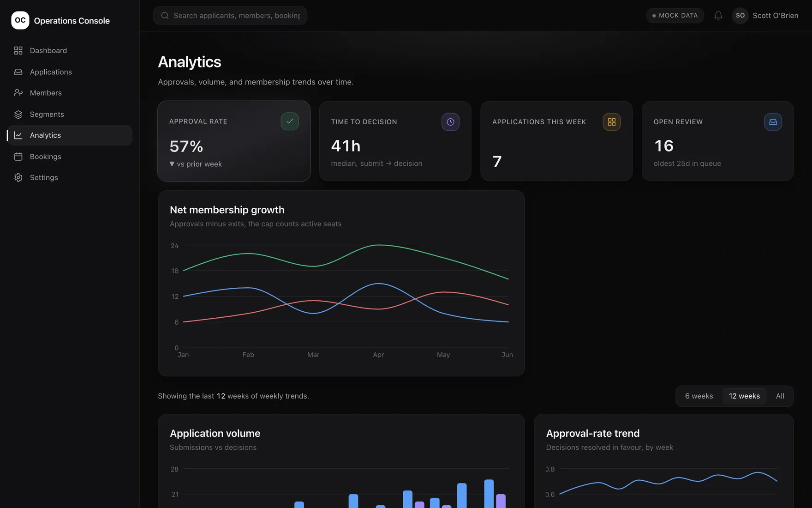The width and height of the screenshot is (812, 508).
Task: Click 'Submissions vs decisions' subtitle
Action: (x=213, y=448)
